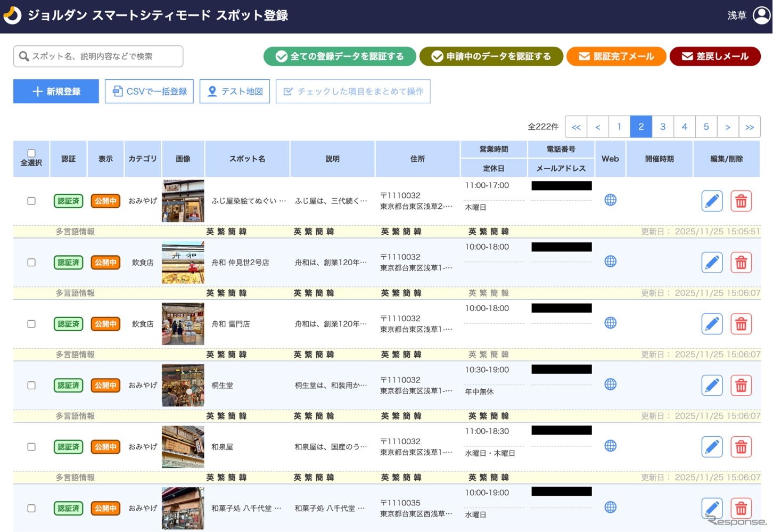The width and height of the screenshot is (773, 532).
Task: Edit the ふじ屋染絵てぬぐい entry with the pencil icon
Action: pyautogui.click(x=712, y=201)
